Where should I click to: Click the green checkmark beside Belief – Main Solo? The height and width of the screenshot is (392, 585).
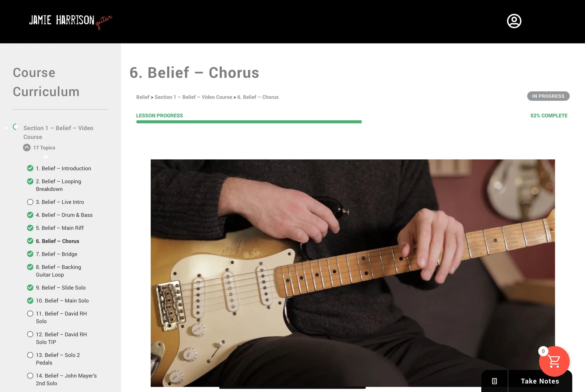[30, 300]
